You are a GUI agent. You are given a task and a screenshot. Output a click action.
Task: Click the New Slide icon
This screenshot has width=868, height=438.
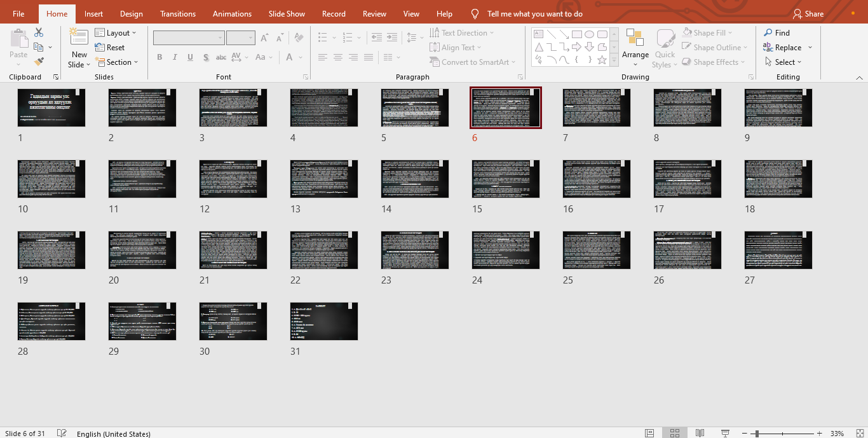[x=79, y=38]
